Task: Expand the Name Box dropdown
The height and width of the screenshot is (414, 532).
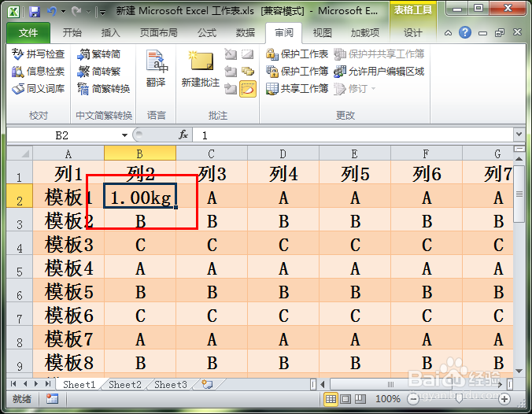Action: (x=124, y=135)
